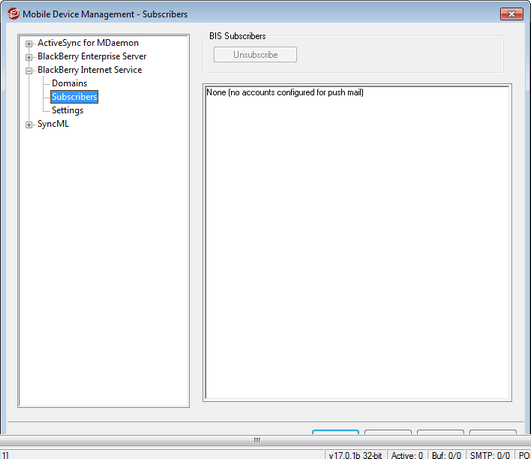Expand the SyncML tree node

29,125
